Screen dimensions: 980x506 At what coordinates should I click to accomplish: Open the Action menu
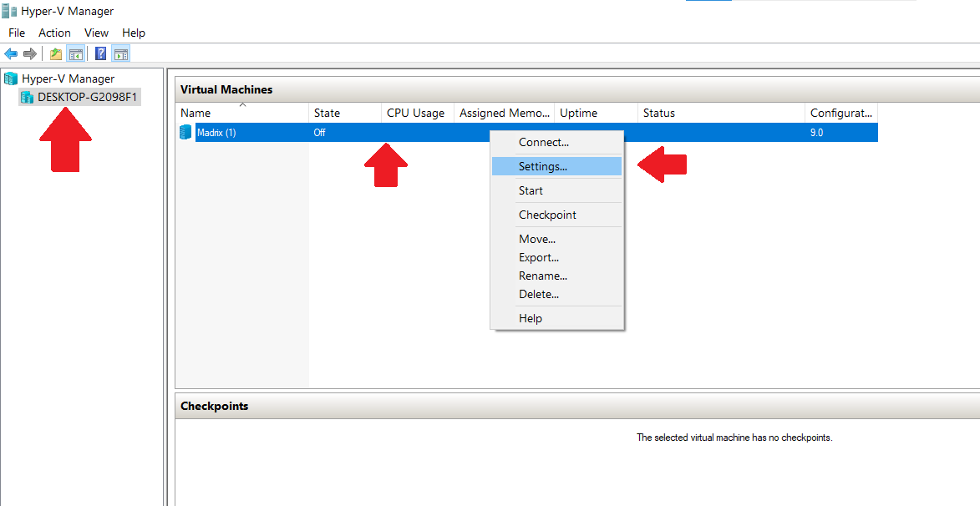[x=54, y=33]
